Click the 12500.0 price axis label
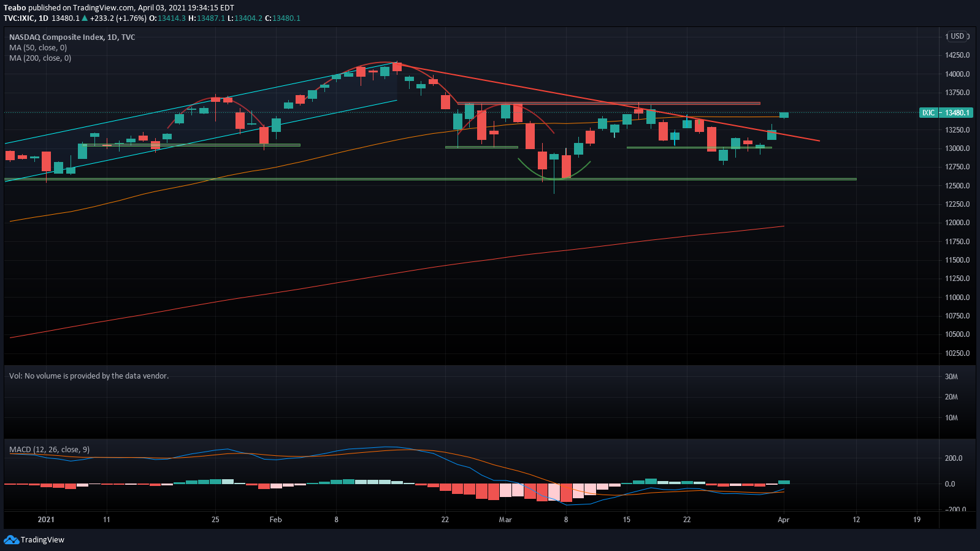This screenshot has width=980, height=551. pyautogui.click(x=957, y=186)
